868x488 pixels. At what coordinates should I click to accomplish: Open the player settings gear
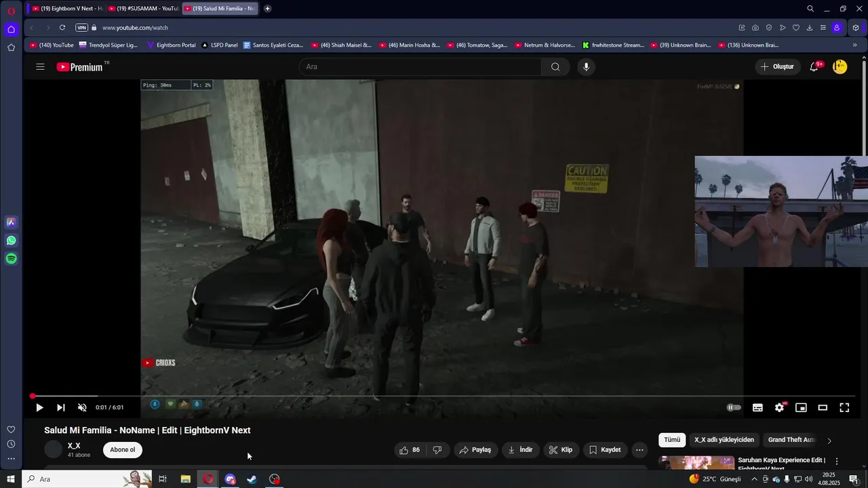tap(779, 407)
